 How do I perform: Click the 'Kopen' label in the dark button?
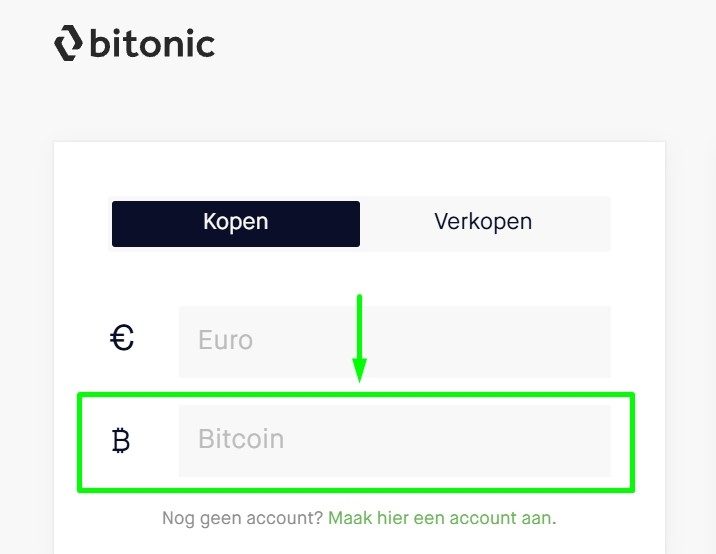coord(235,221)
